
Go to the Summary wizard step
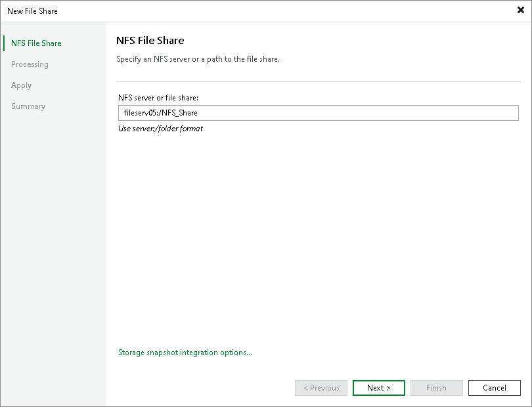click(x=28, y=106)
